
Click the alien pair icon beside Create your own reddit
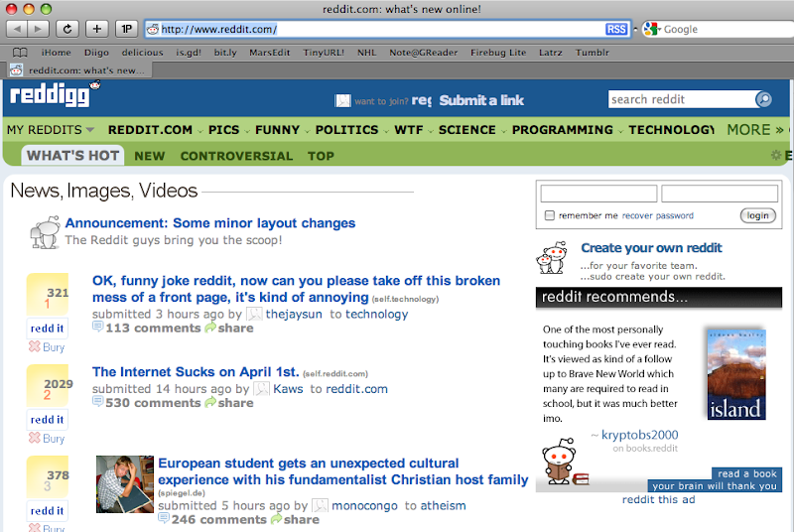point(552,258)
